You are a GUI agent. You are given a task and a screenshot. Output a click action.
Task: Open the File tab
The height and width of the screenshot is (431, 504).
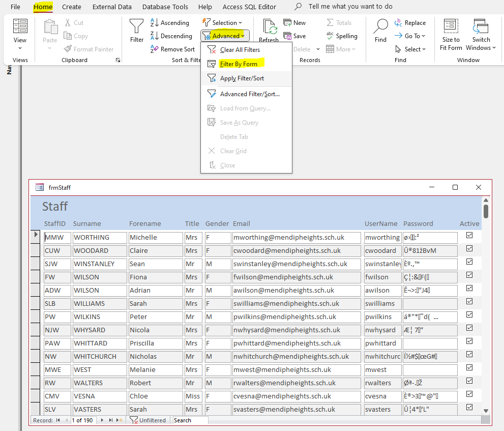click(15, 7)
